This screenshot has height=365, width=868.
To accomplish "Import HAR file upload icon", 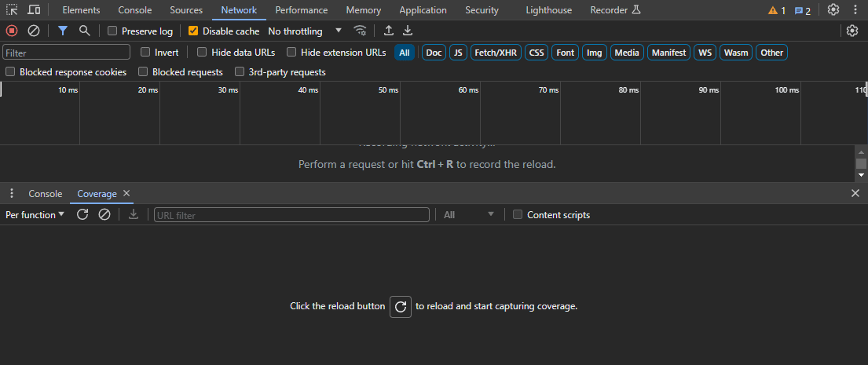I will coord(389,31).
